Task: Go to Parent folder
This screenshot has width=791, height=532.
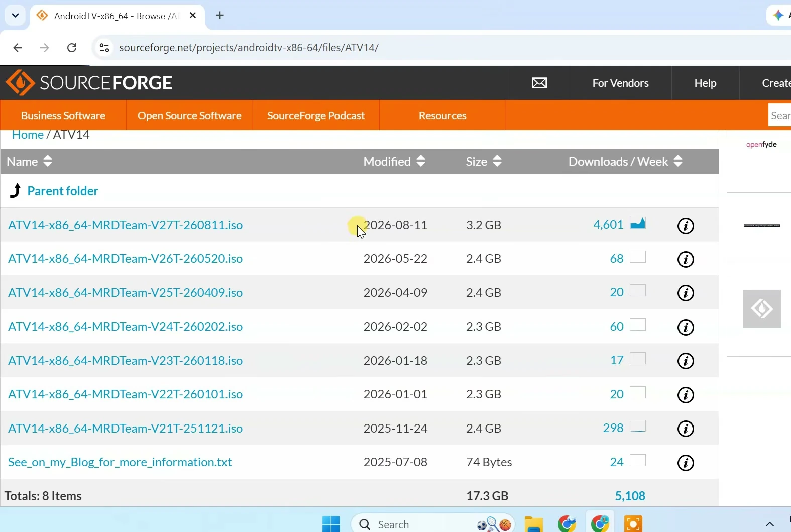Action: click(63, 191)
